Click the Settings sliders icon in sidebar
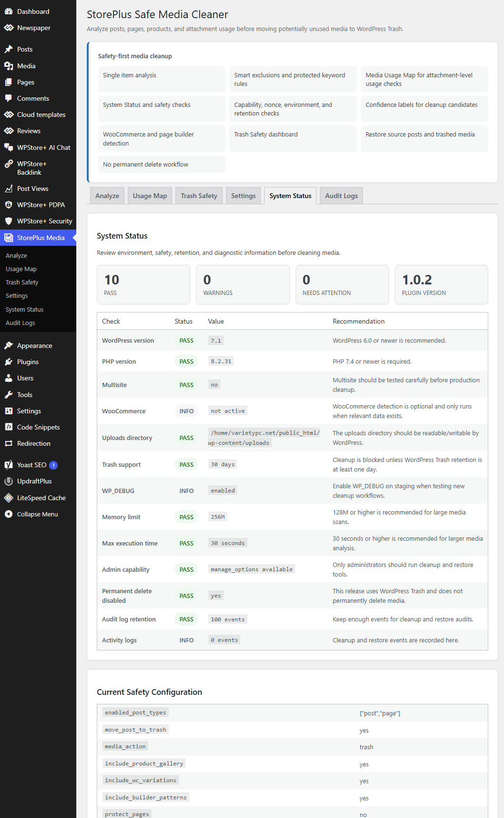This screenshot has width=504, height=818. [9, 411]
